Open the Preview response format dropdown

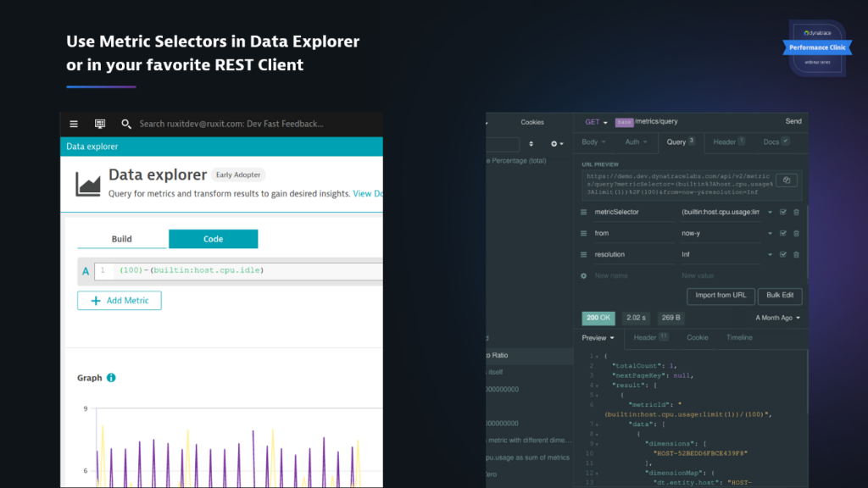[598, 338]
